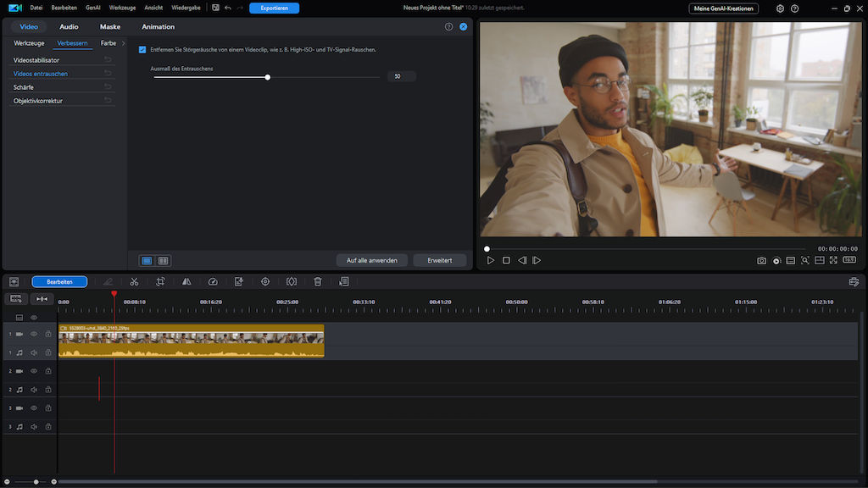
Task: Take a snapshot with the camera icon
Action: (x=761, y=260)
